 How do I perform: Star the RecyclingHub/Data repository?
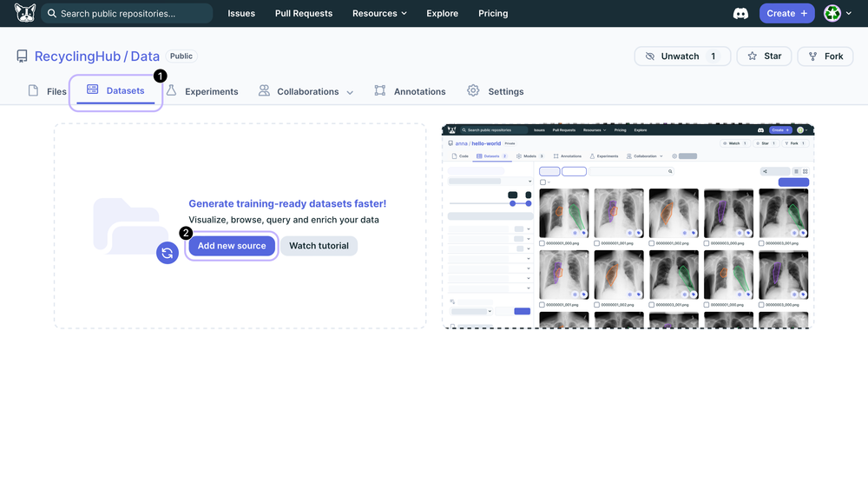click(763, 56)
